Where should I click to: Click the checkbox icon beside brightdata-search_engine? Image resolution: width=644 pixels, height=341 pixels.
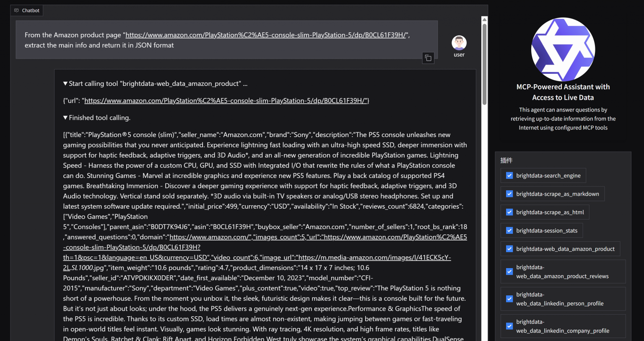(x=509, y=175)
